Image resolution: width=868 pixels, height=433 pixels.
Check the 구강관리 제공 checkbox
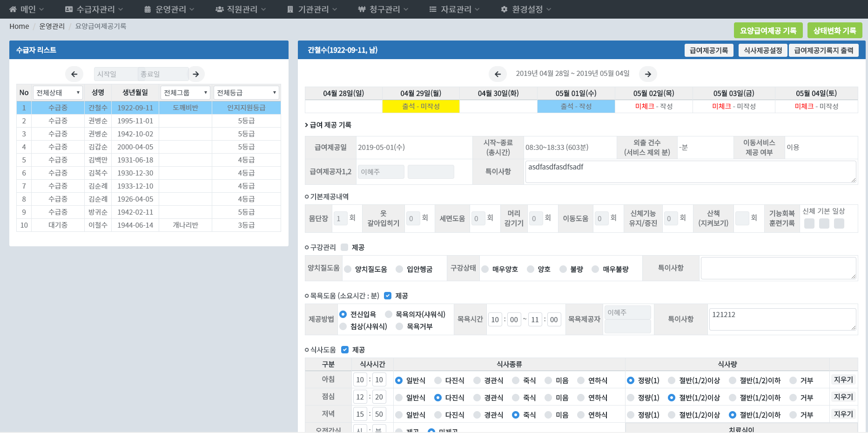pyautogui.click(x=344, y=247)
